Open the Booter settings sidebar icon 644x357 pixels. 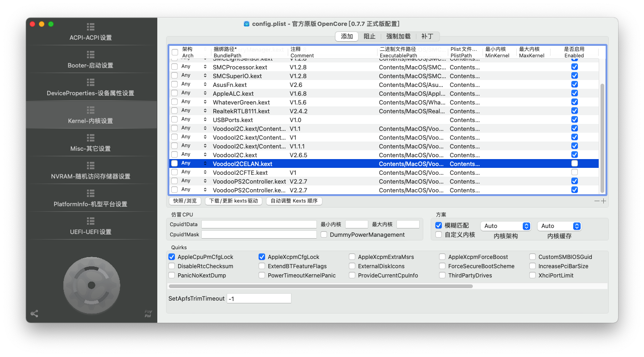[x=91, y=55]
